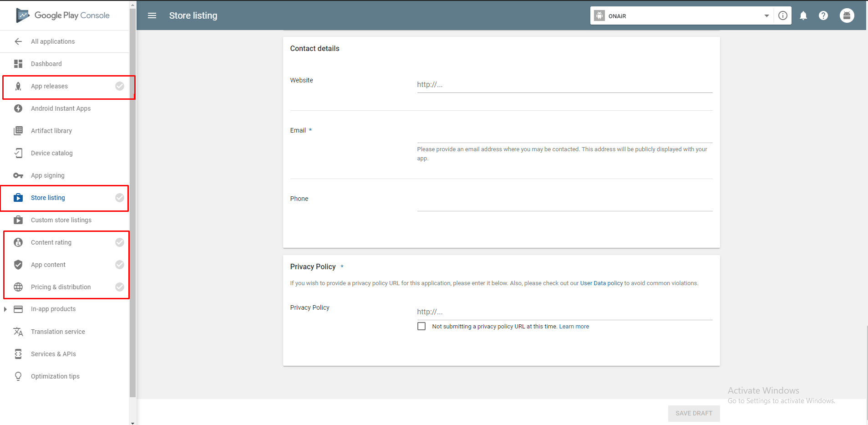Viewport: 868px width, 425px height.
Task: Open Android Instant Apps page
Action: 61,108
